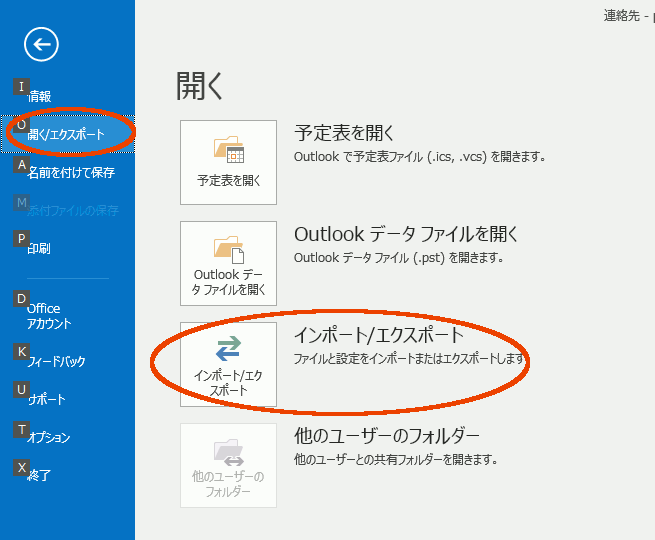Open the 印刷 page
Viewport: 655px width, 540px height.
point(40,249)
